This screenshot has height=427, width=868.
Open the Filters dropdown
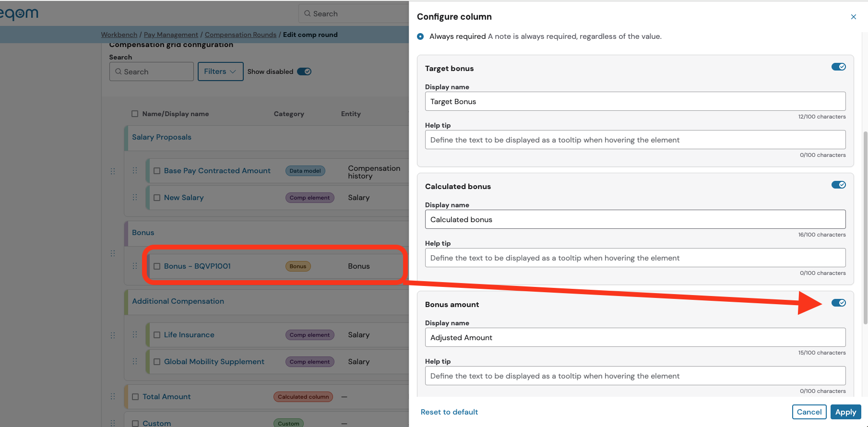pyautogui.click(x=220, y=71)
